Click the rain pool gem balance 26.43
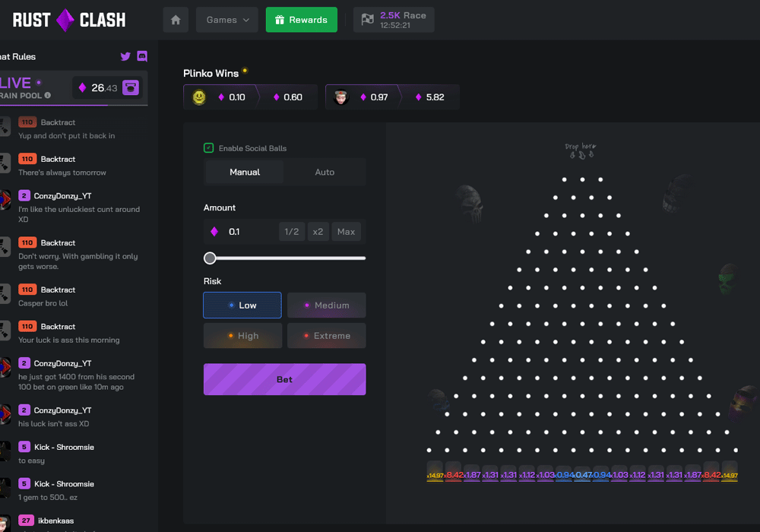Viewport: 760px width, 532px height. pos(100,87)
